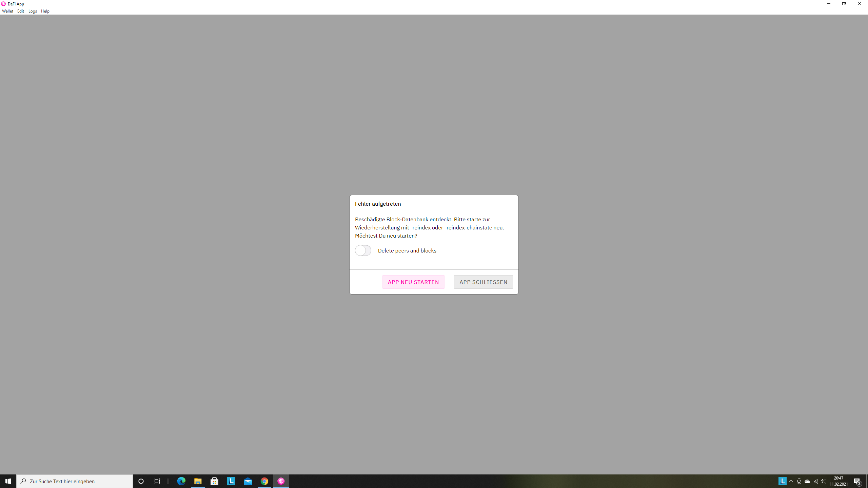Click the APP SCHLIESSEN button
The width and height of the screenshot is (868, 488).
pos(483,282)
